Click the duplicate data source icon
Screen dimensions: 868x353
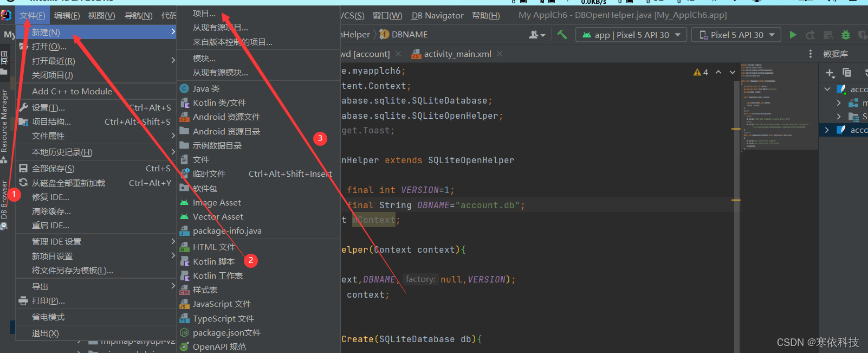click(x=847, y=73)
